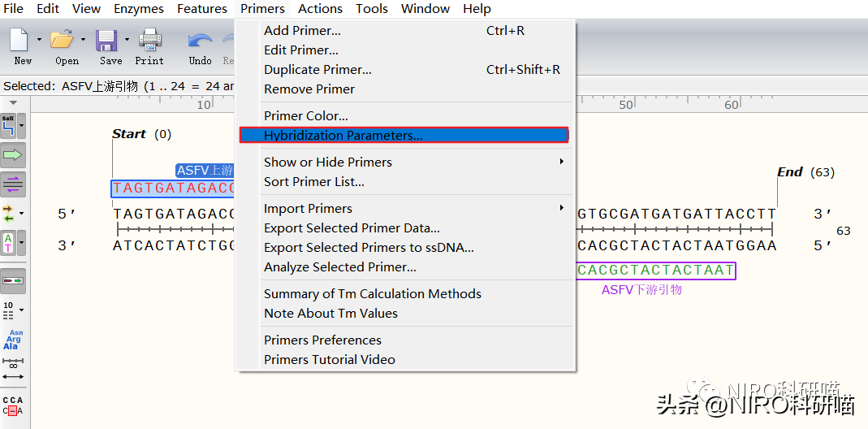The height and width of the screenshot is (429, 868).
Task: Toggle the Asn Arg Ala translations icon
Action: pyautogui.click(x=13, y=340)
